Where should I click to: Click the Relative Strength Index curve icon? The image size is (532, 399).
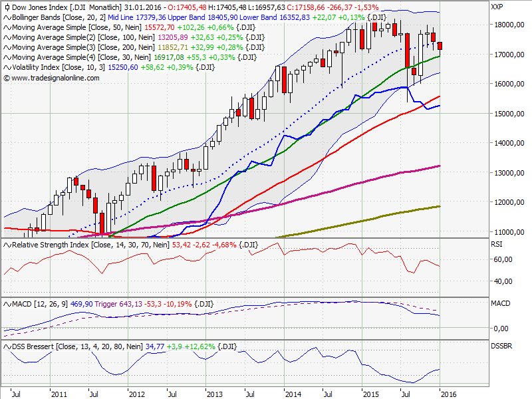[7, 245]
